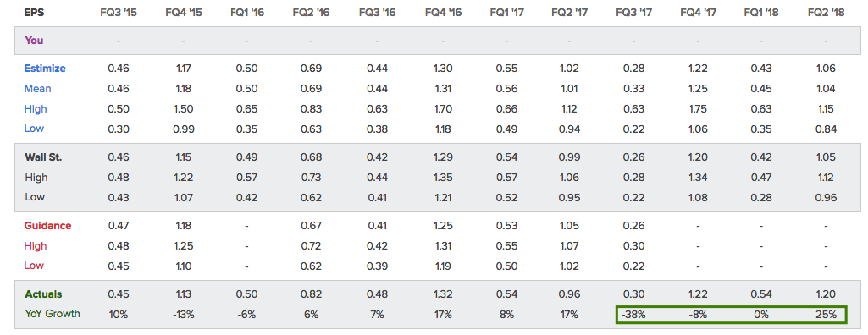Click the Actuals row label
868x335 pixels.
coord(43,294)
